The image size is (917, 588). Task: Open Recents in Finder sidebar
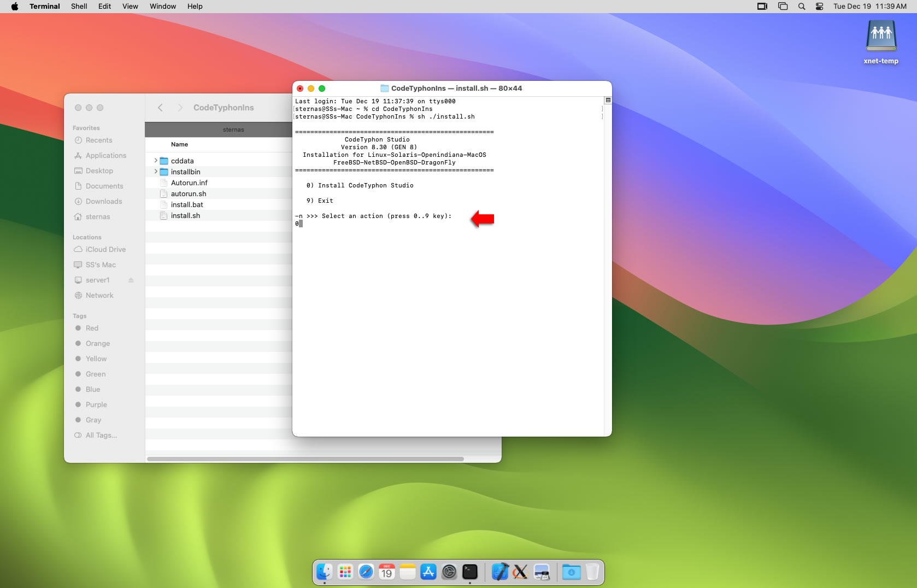coord(98,140)
